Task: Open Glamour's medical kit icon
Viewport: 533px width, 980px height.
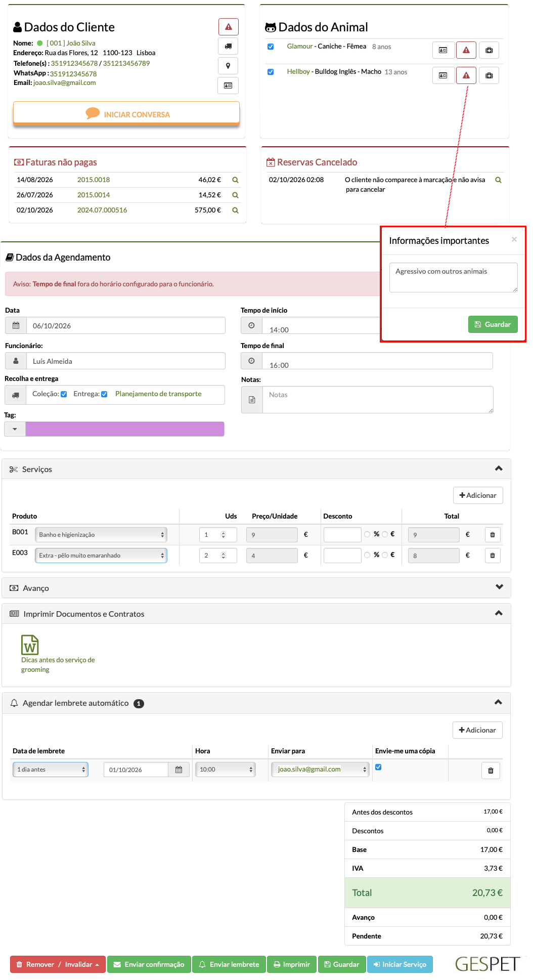Action: 489,50
